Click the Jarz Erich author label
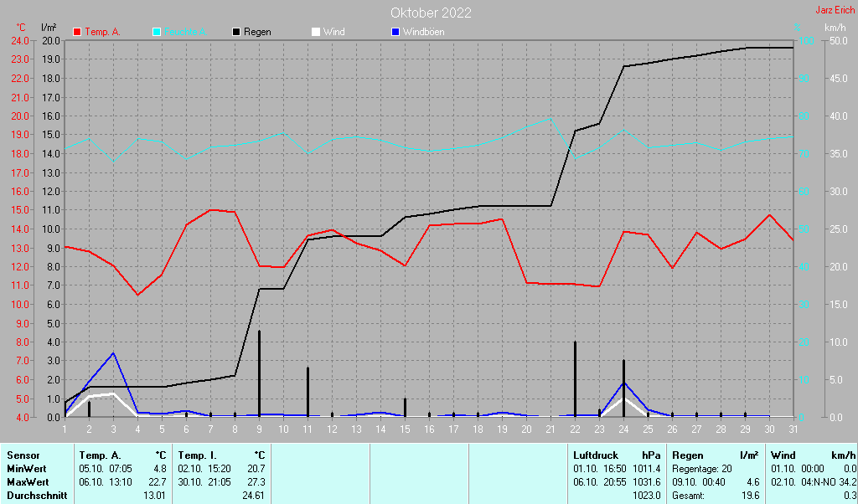The width and height of the screenshot is (858, 504). (835, 10)
